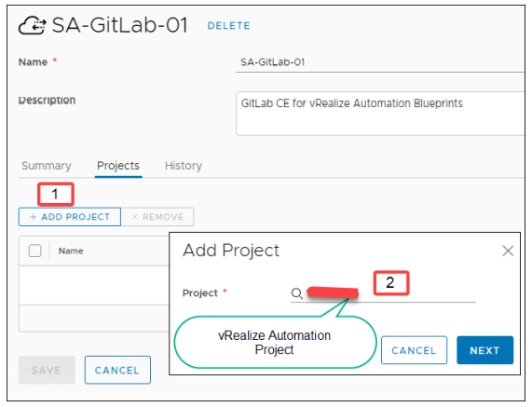Click NEXT in the Add Project dialog
This screenshot has height=407, width=532.
(484, 350)
